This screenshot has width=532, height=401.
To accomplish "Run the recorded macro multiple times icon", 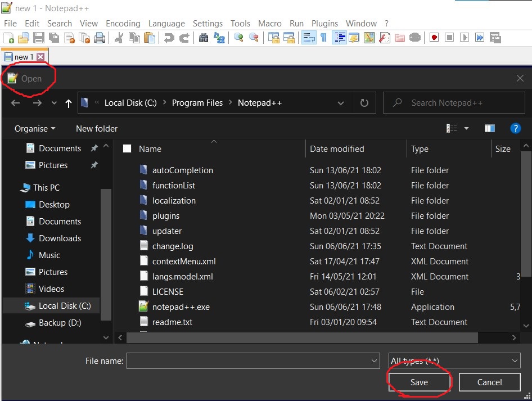I will (x=479, y=37).
